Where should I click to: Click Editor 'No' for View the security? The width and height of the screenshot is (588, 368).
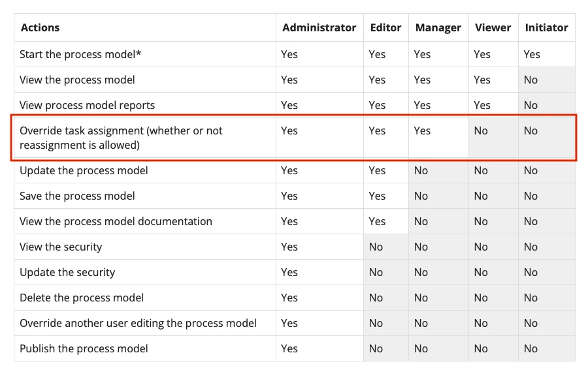[376, 247]
